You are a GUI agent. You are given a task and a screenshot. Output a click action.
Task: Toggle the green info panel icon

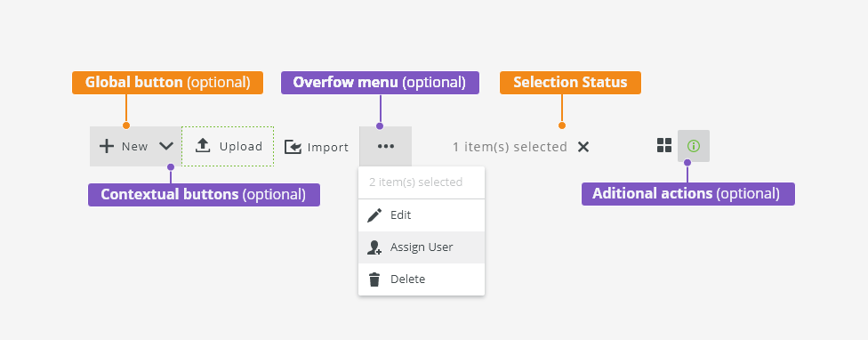(694, 146)
